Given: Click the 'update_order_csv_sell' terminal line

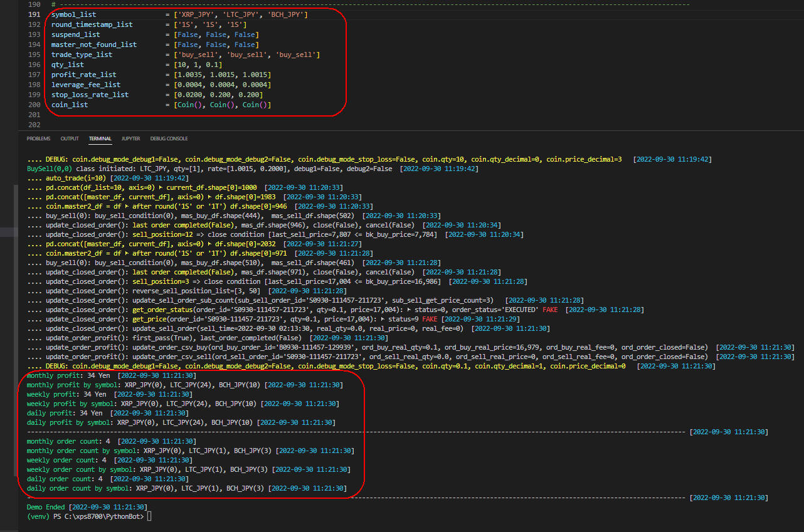Looking at the screenshot, I should (410, 357).
